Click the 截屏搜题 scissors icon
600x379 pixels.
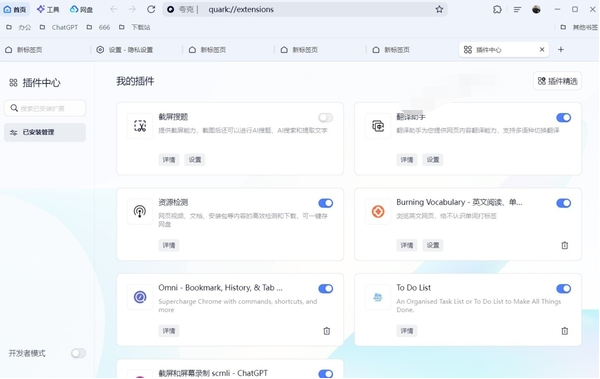(x=140, y=126)
